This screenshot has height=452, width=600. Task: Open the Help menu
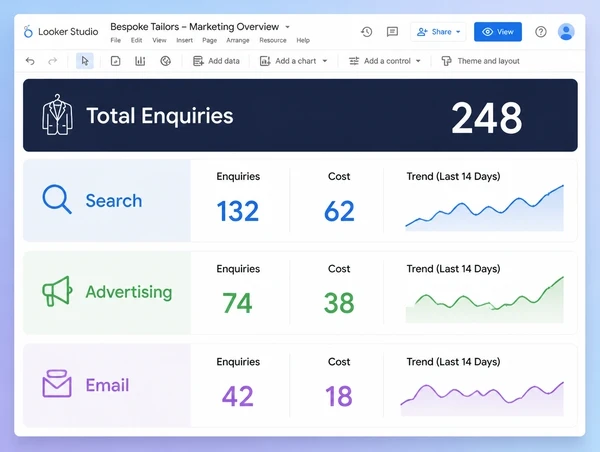coord(303,40)
